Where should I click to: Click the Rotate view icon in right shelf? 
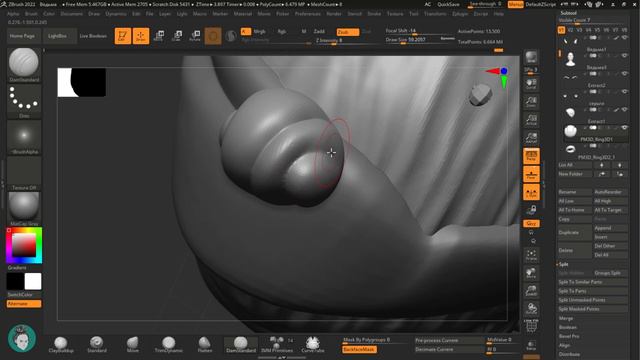click(531, 309)
